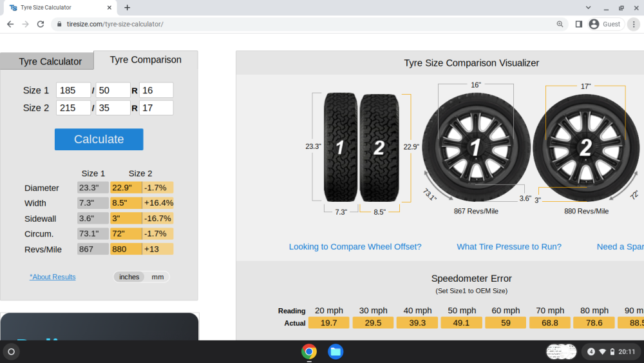
Task: Click Size 1 Revs/Mile value 867
Action: click(93, 249)
